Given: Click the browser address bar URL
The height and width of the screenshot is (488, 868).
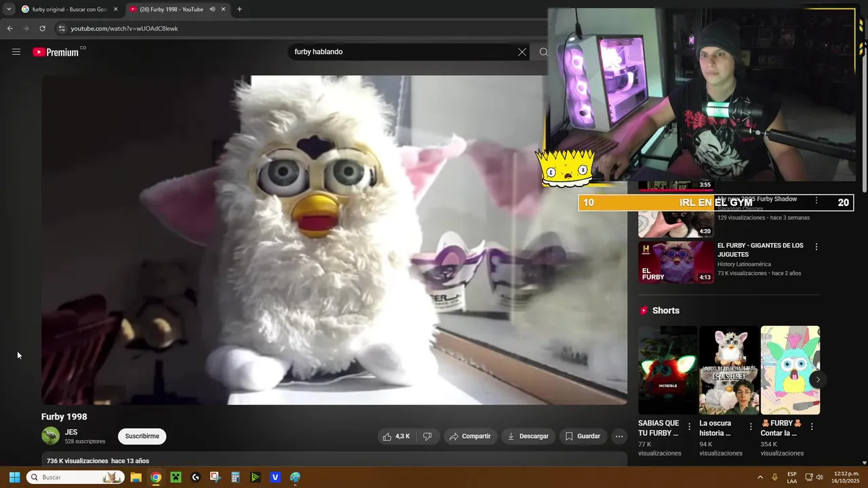Looking at the screenshot, I should point(124,28).
